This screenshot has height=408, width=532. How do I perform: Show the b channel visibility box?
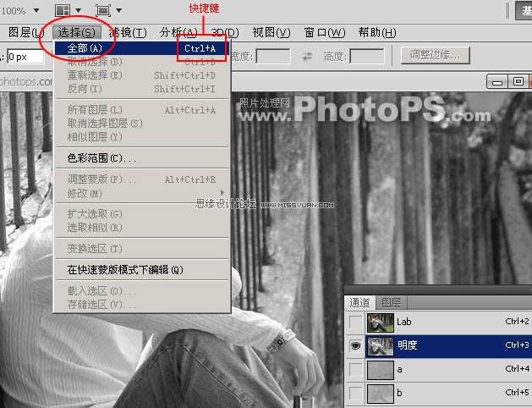(355, 393)
